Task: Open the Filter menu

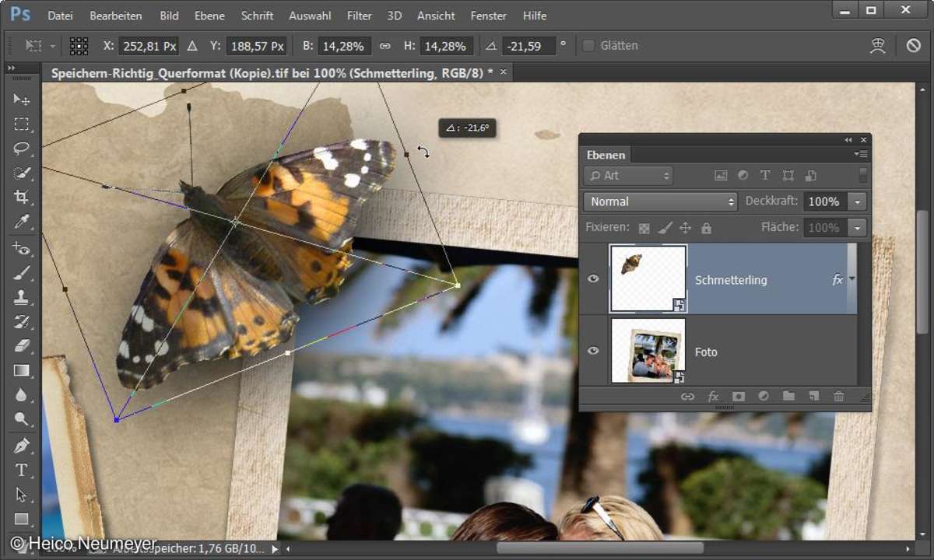Action: click(x=360, y=15)
